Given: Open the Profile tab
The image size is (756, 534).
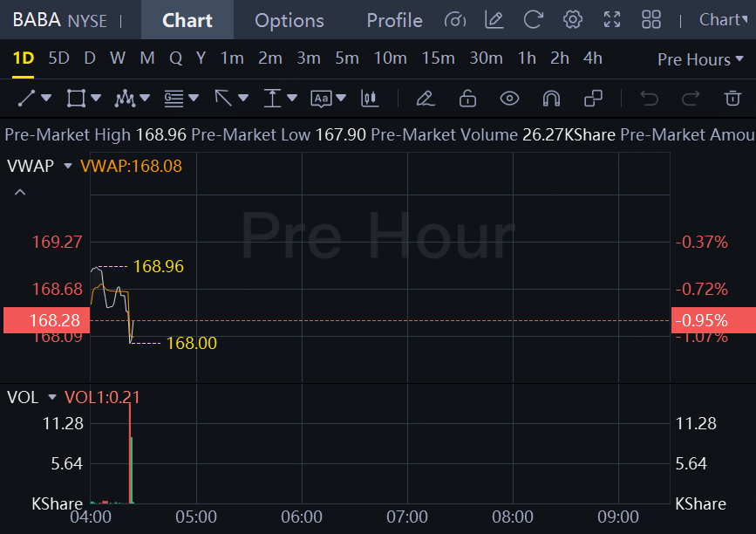Looking at the screenshot, I should click(x=394, y=20).
